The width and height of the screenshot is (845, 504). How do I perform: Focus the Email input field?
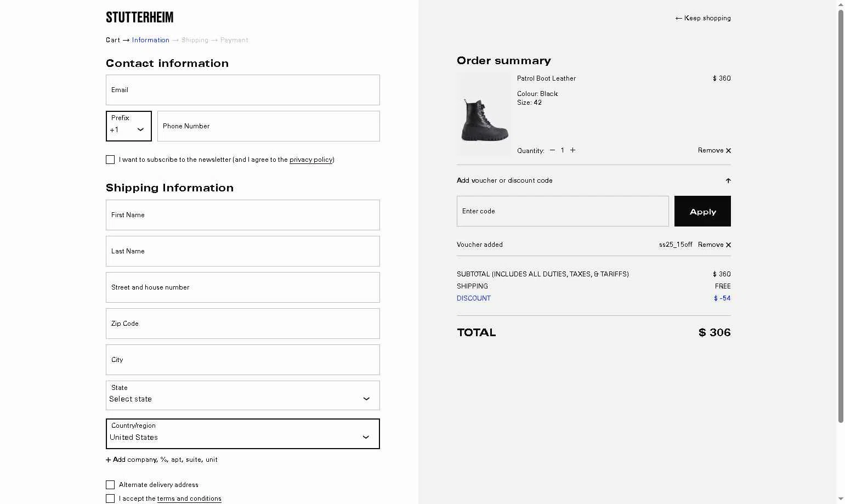[x=243, y=90]
